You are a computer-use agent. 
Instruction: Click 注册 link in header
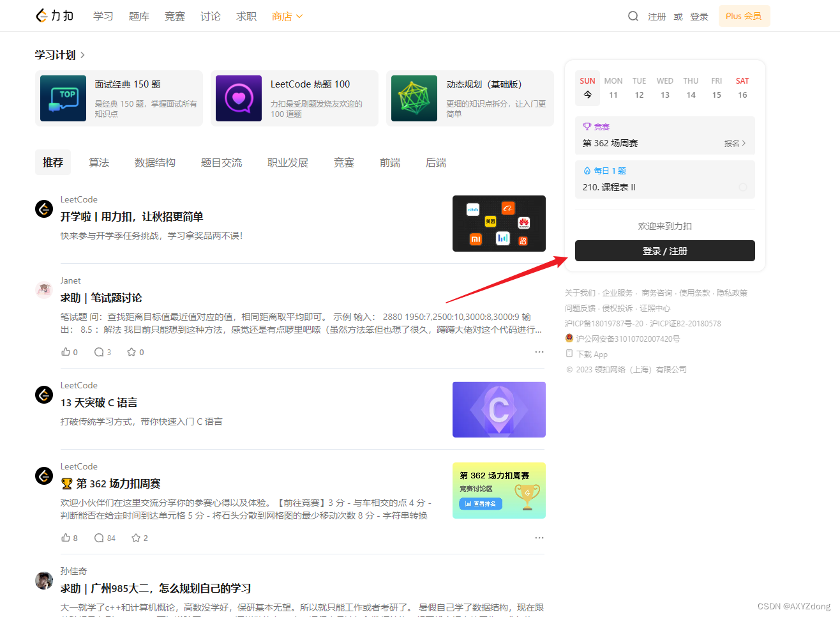point(657,17)
